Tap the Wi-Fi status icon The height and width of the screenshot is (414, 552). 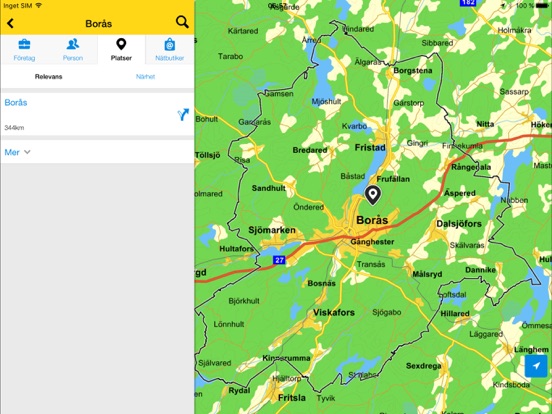tap(39, 6)
